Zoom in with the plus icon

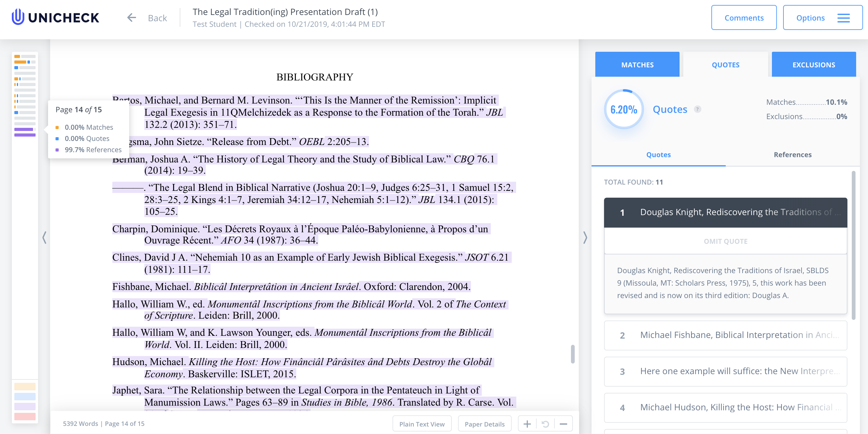point(527,424)
